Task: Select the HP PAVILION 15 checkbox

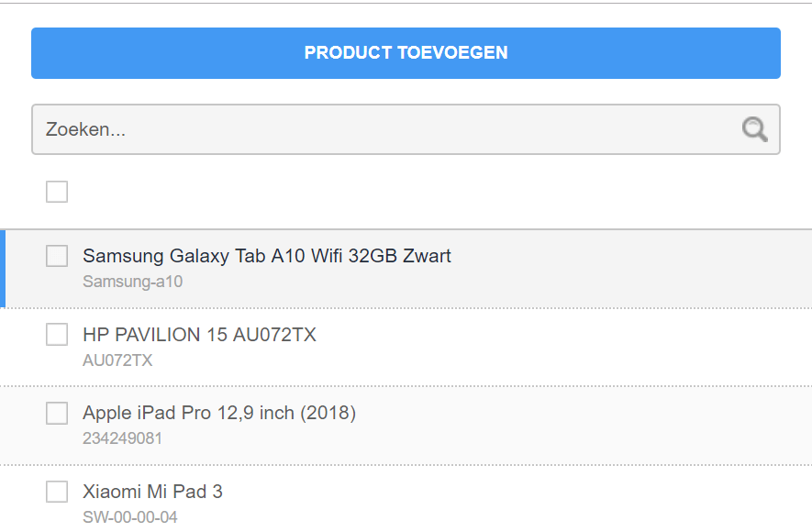Action: [57, 335]
